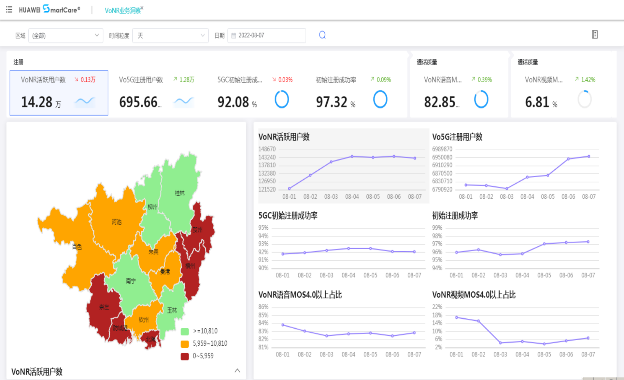Toggle the orange 5,959~10,810 legend swatch
The width and height of the screenshot is (624, 380).
[x=185, y=343]
